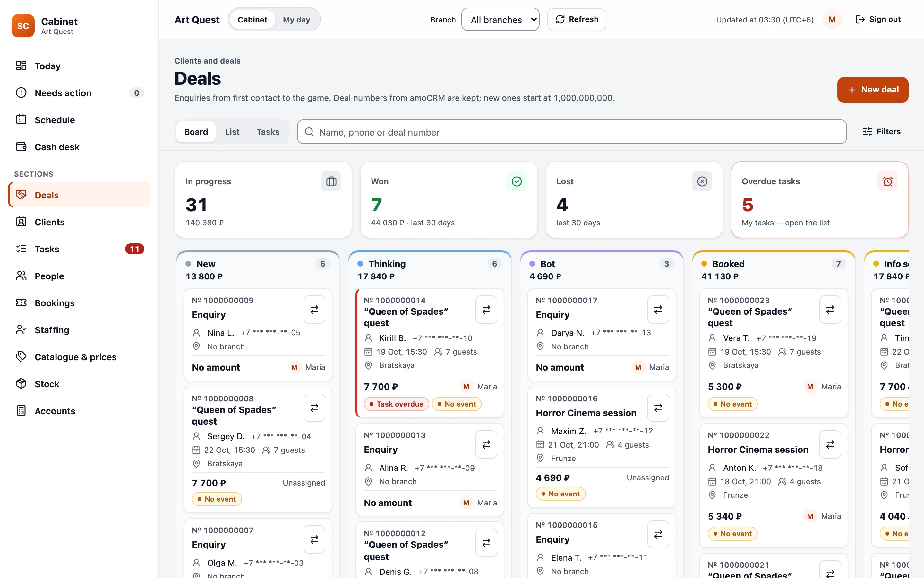
Task: Switch to the Cabinet mode toggle
Action: coord(252,20)
